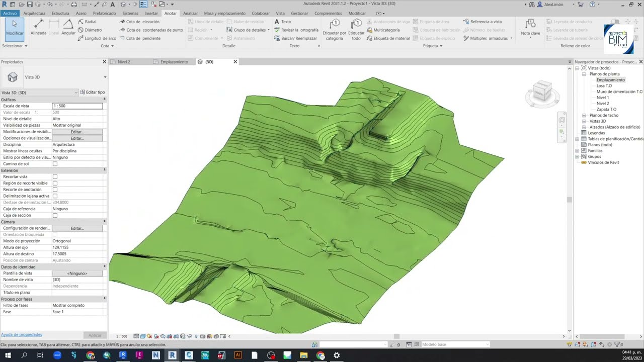
Task: Enable the Recortar vista checkbox
Action: coord(55,177)
